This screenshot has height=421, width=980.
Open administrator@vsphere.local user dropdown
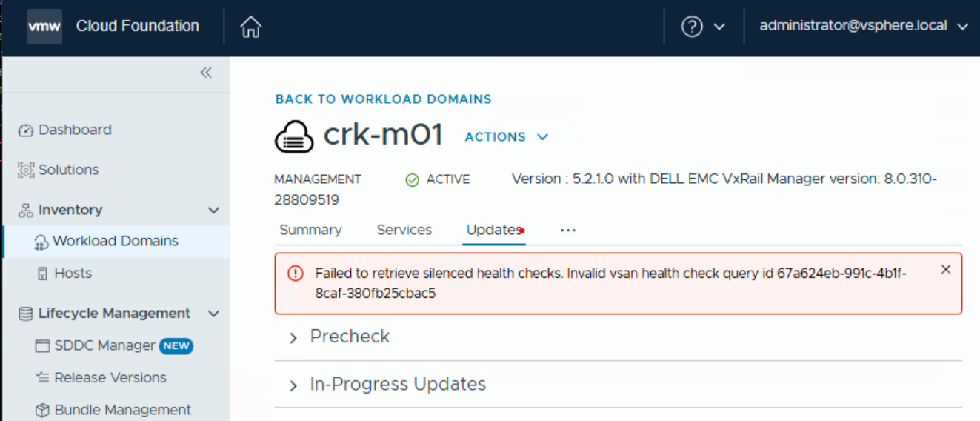tap(863, 26)
